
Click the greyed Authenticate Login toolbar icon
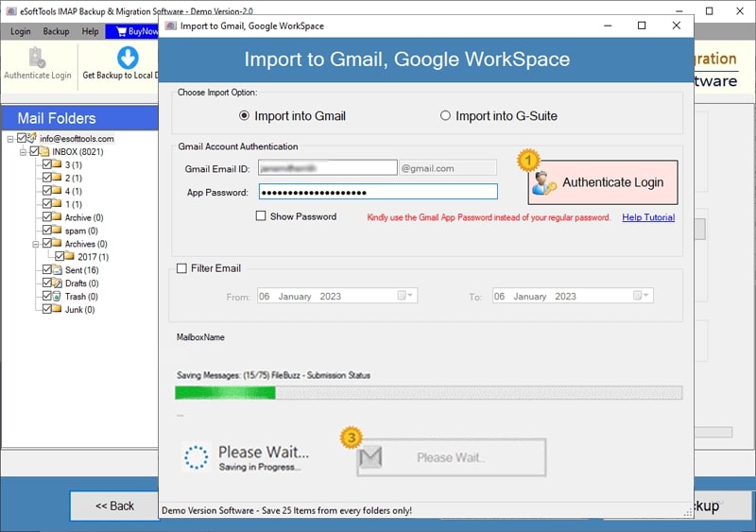tap(37, 58)
